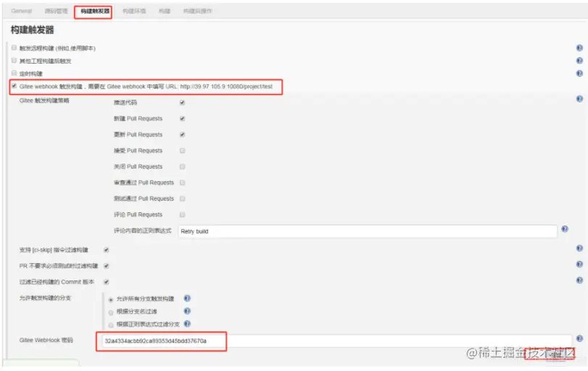Open help for [ci-skip] 指令过滤构建 row
This screenshot has height=371, width=588.
tap(579, 249)
